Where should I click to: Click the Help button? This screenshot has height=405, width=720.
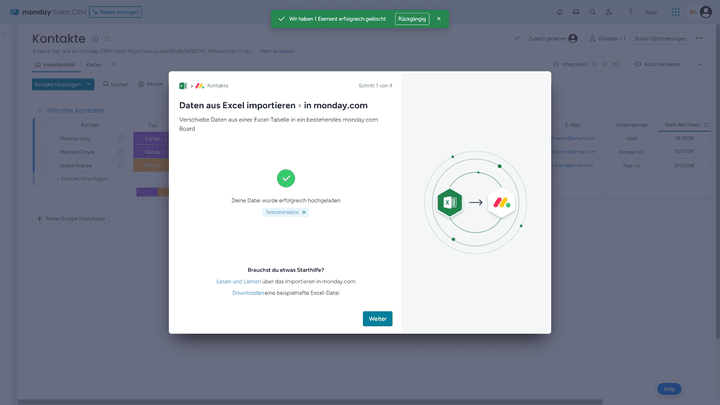pos(669,388)
